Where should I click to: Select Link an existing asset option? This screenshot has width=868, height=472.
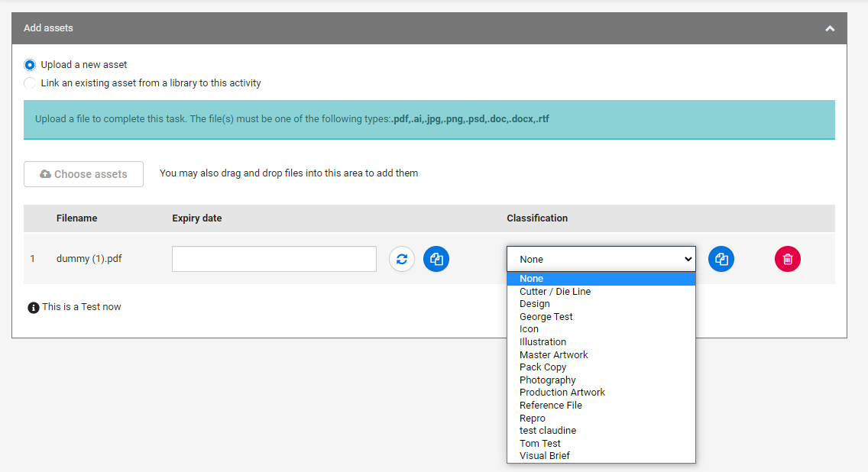30,83
